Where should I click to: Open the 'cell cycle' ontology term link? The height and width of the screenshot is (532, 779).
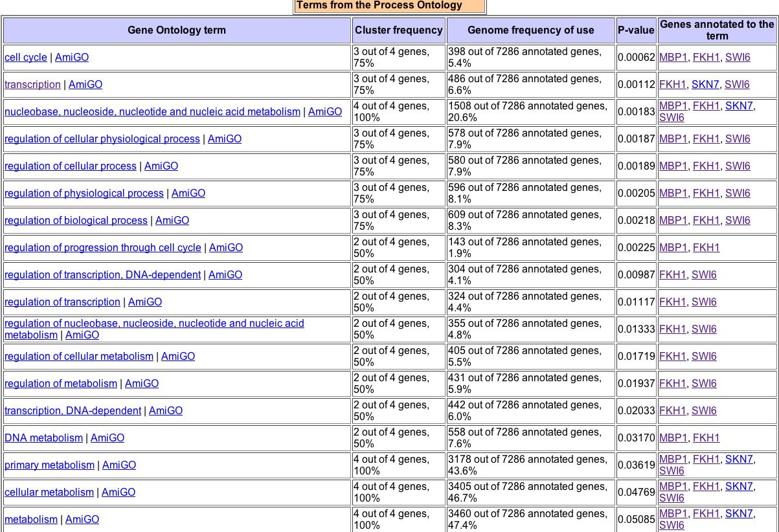click(x=26, y=58)
